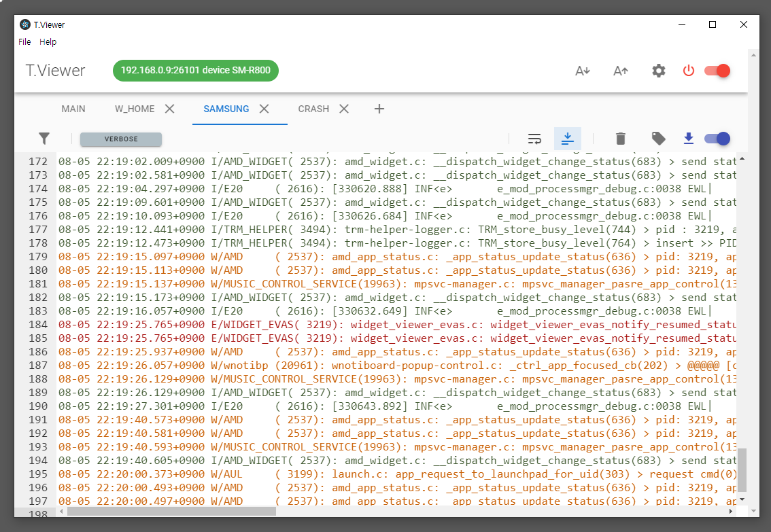Increase the font size with A-up icon

pyautogui.click(x=621, y=71)
